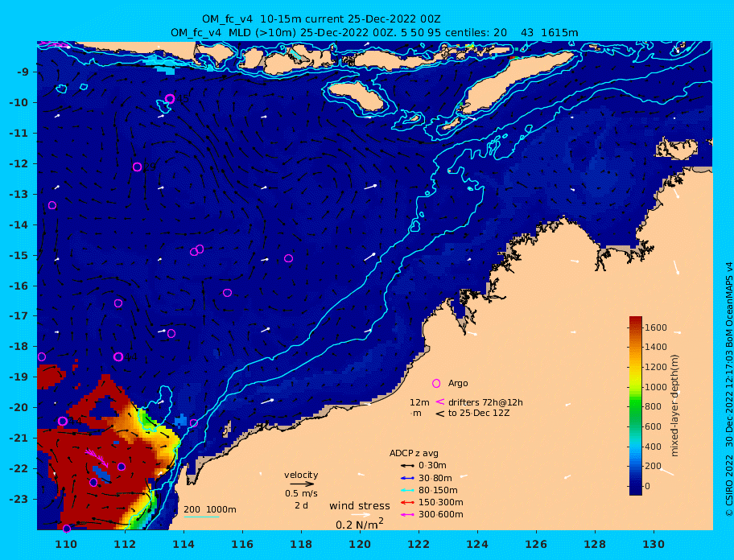734x560 pixels.
Task: Click the red ADCP 150-300m arrow symbol
Action: [407, 502]
